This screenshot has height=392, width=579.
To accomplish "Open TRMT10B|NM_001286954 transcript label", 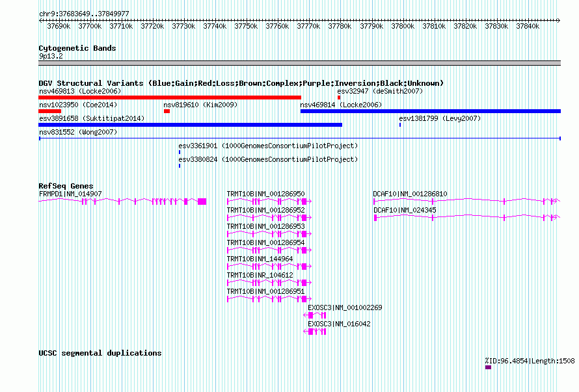I will tap(265, 242).
